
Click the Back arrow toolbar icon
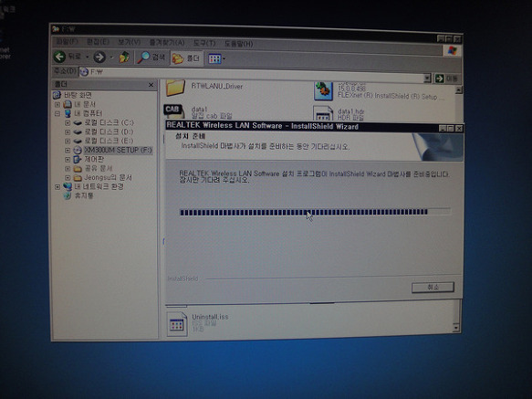[59, 57]
